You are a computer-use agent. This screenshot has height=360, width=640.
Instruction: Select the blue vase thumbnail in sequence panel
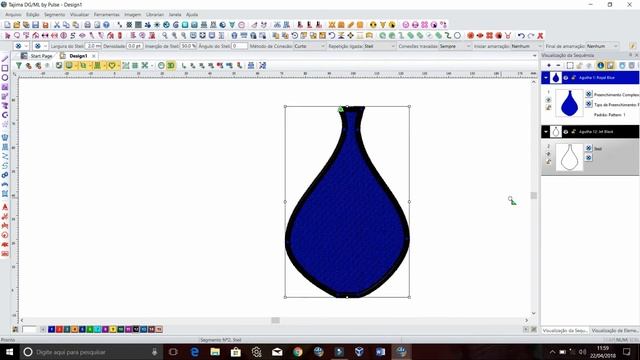569,103
